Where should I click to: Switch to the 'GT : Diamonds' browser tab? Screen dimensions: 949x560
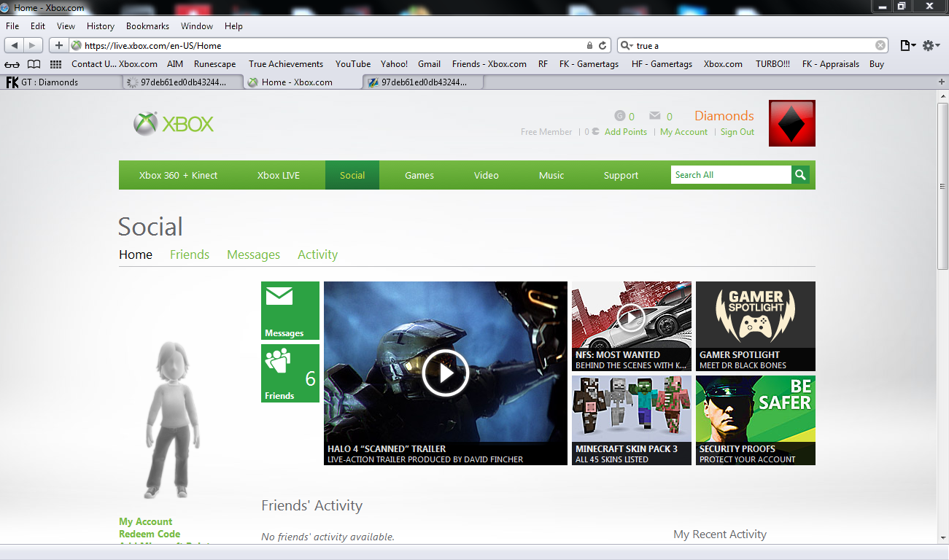(61, 82)
